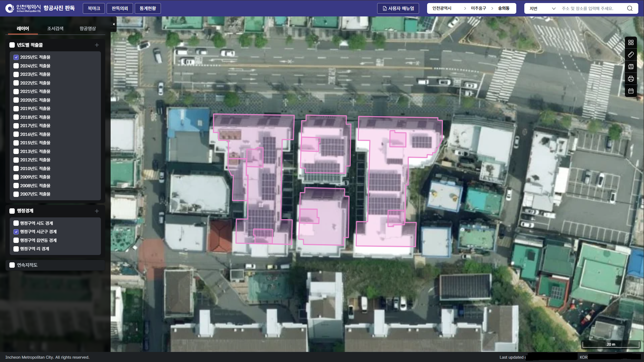Select the ruler measurement tool
The width and height of the screenshot is (644, 362).
click(631, 55)
